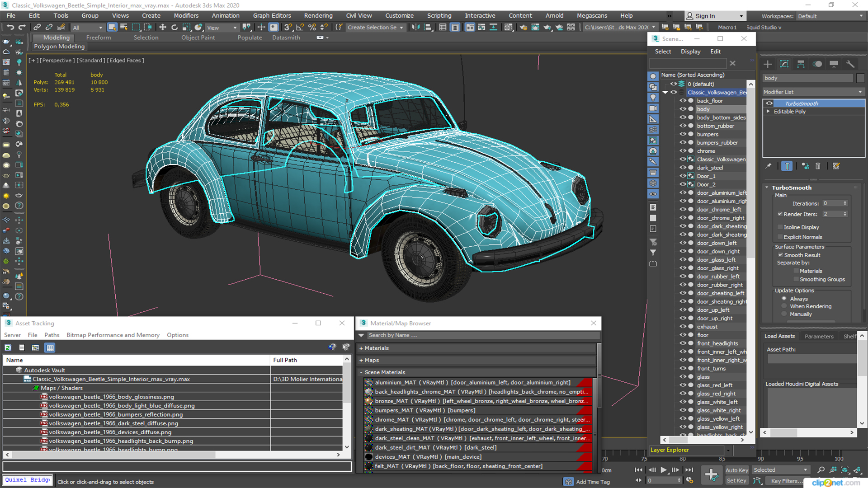Switch to the Freeform ribbon tab
Screen dimensions: 868x488
[99, 38]
